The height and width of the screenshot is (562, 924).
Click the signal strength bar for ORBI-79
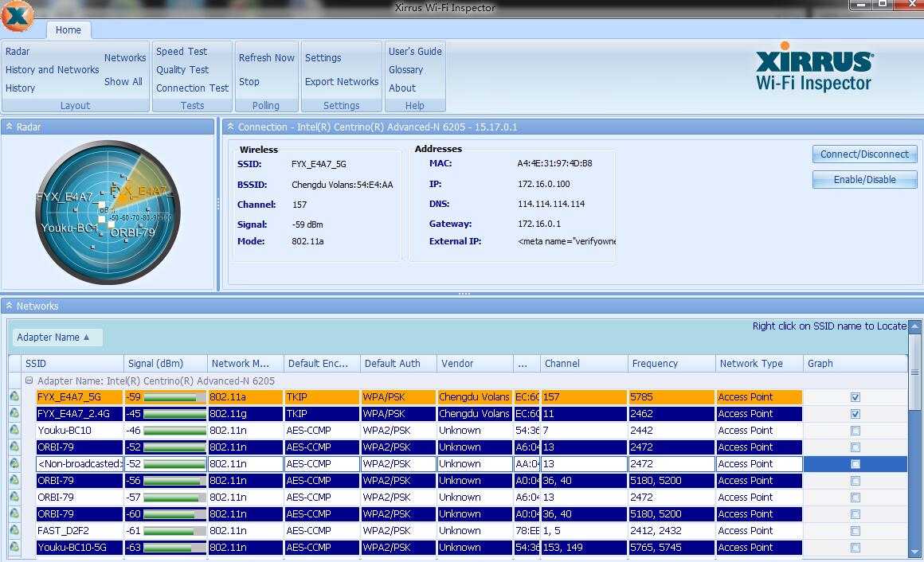pos(174,447)
